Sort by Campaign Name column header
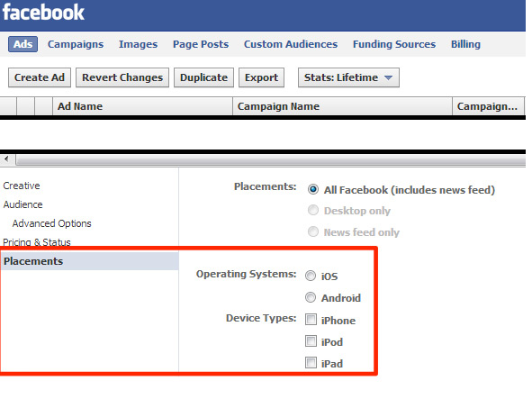This screenshot has height=417, width=532. tap(342, 106)
